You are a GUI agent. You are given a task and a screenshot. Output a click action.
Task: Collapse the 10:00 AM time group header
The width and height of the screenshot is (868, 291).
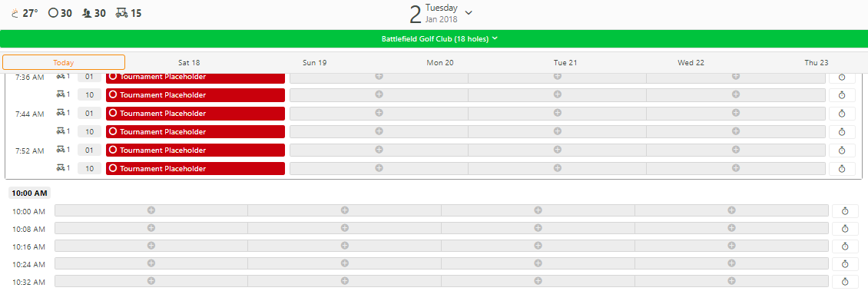click(29, 193)
